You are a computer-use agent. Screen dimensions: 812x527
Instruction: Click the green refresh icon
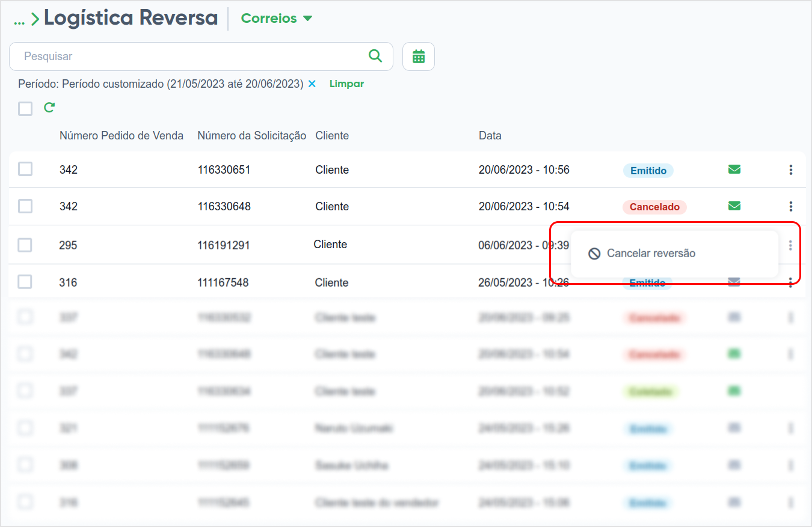pos(49,108)
